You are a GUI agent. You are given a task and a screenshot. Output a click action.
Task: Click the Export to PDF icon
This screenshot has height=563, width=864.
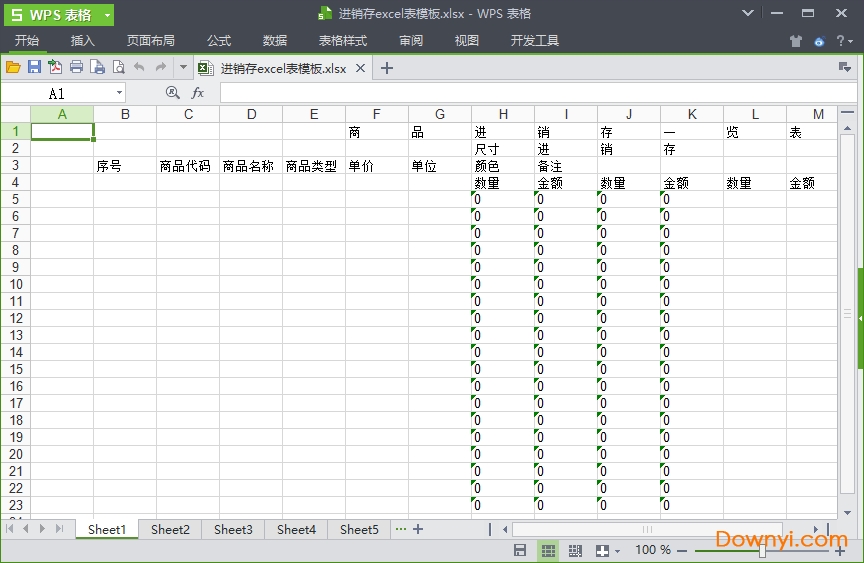(x=55, y=67)
